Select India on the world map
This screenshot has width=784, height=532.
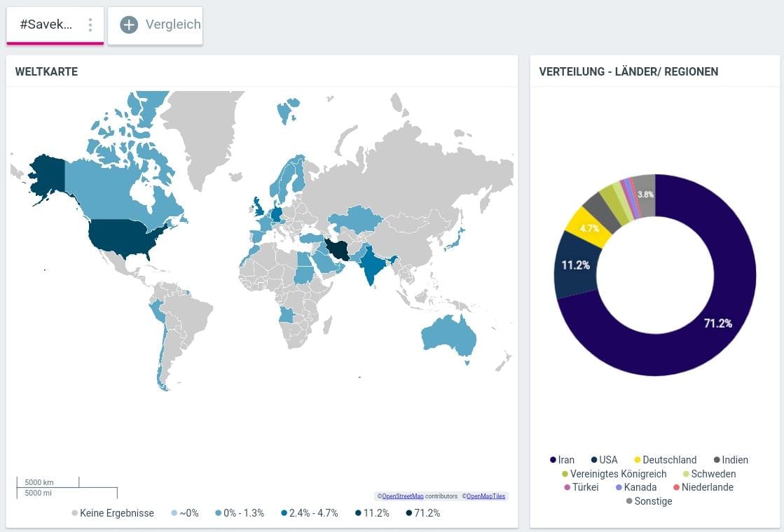[371, 263]
